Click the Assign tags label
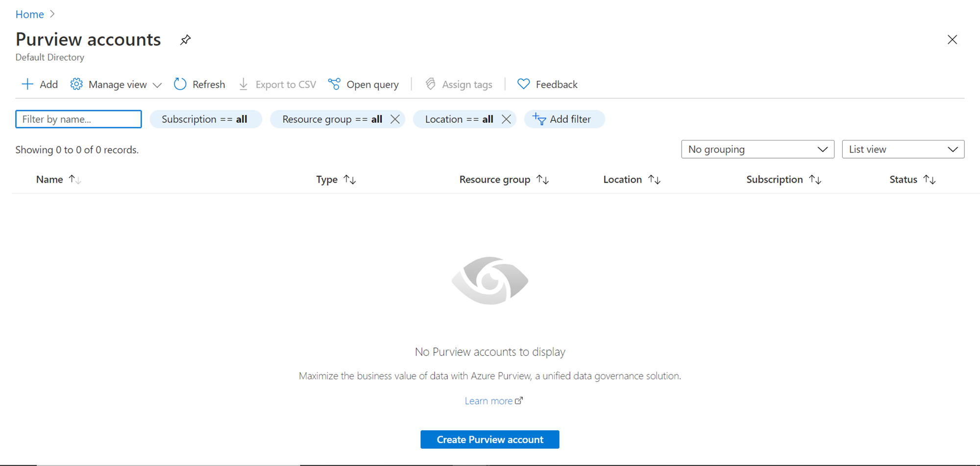Viewport: 980px width, 466px height. [467, 85]
